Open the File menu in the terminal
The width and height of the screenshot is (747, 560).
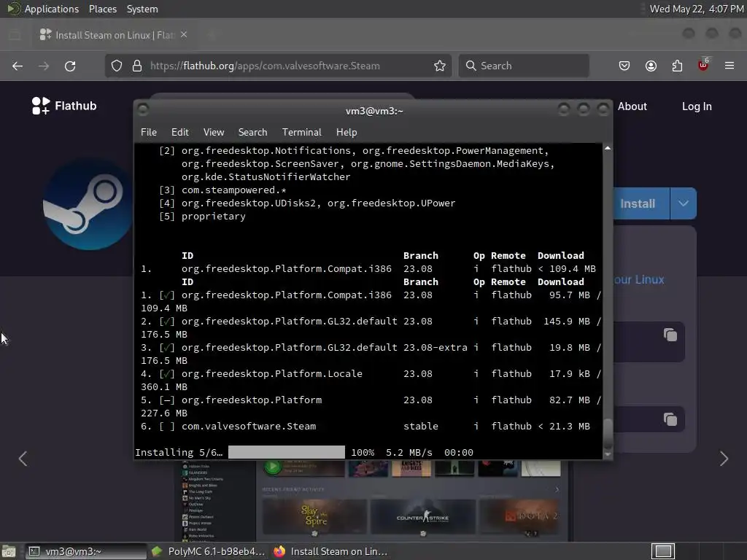pos(149,133)
